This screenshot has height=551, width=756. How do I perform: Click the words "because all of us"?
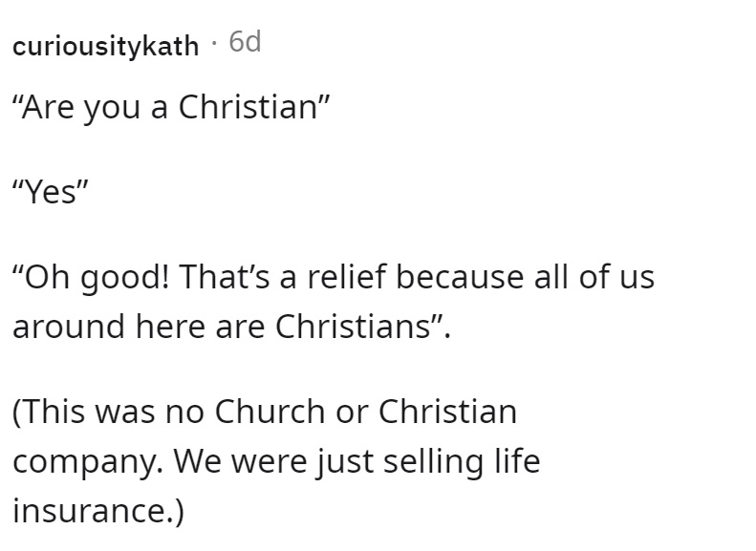coord(526,278)
